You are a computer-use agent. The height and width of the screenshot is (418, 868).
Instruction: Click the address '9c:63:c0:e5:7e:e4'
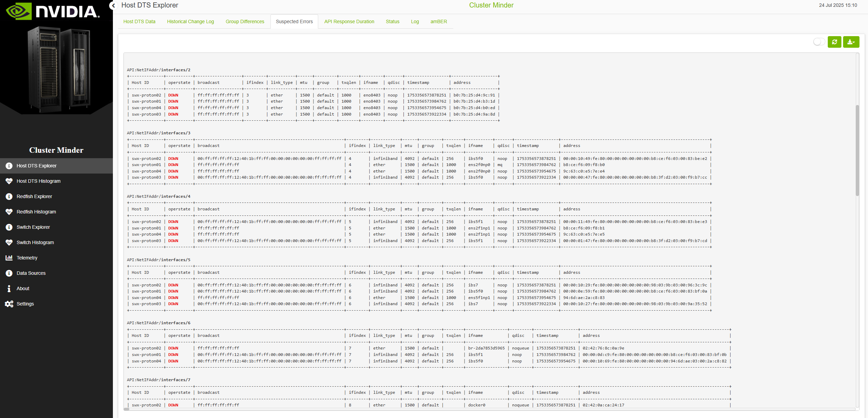(x=584, y=171)
